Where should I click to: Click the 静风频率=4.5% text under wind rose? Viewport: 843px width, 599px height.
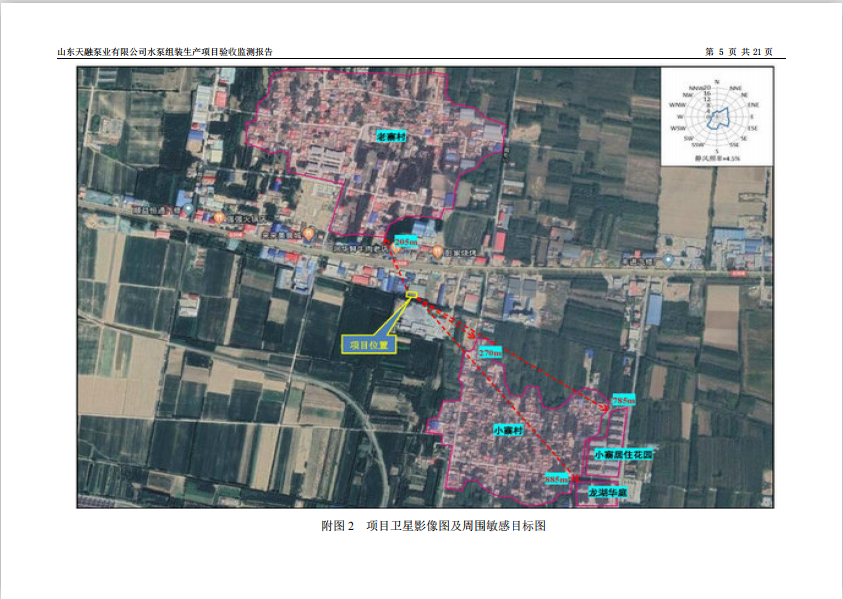click(x=717, y=158)
